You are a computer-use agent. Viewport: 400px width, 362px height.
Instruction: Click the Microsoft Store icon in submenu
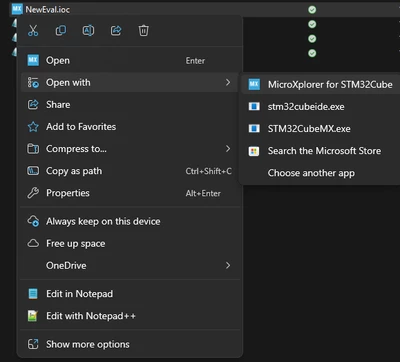pyautogui.click(x=254, y=151)
